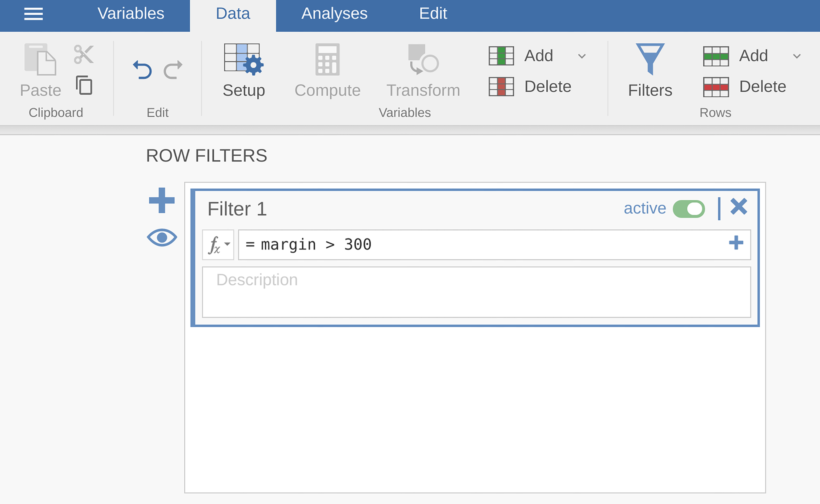This screenshot has height=504, width=820.
Task: Expand the Add rows dropdown arrow
Action: [797, 56]
